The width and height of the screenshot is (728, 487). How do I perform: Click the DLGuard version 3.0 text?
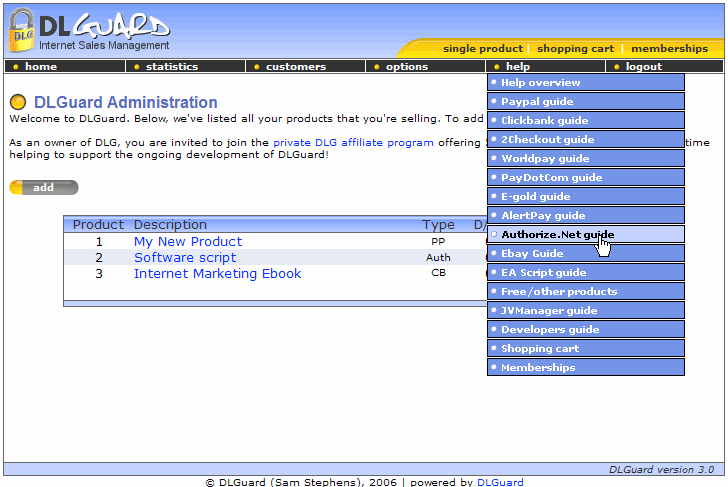661,469
